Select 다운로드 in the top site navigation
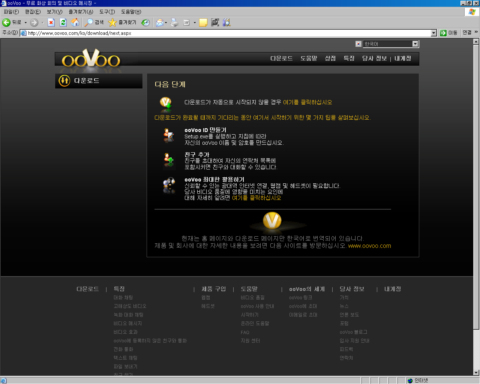 pyautogui.click(x=281, y=58)
